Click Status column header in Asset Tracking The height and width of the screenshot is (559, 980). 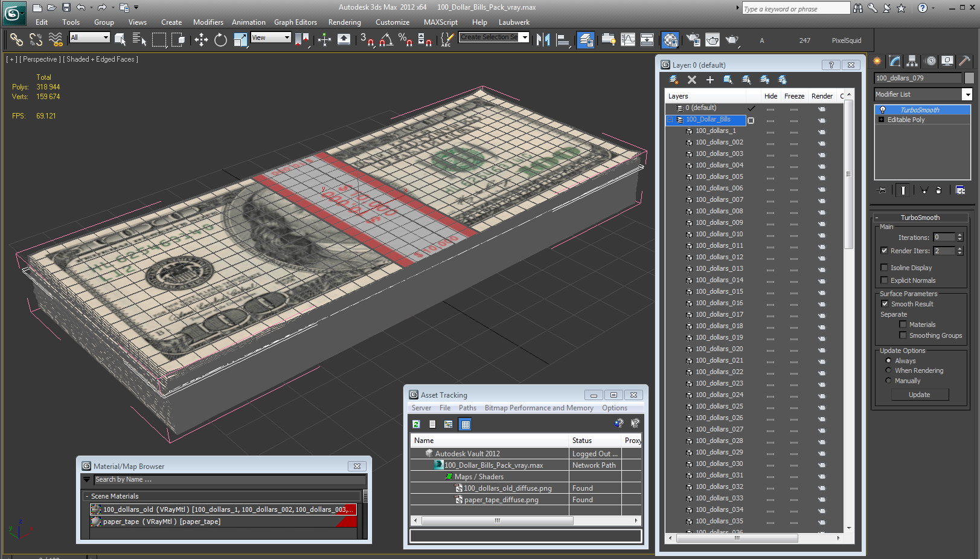[595, 441]
